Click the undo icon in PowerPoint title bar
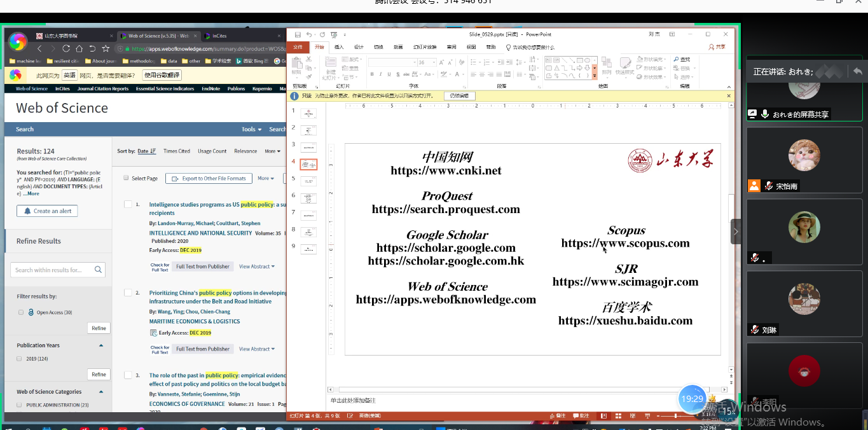 coord(309,34)
